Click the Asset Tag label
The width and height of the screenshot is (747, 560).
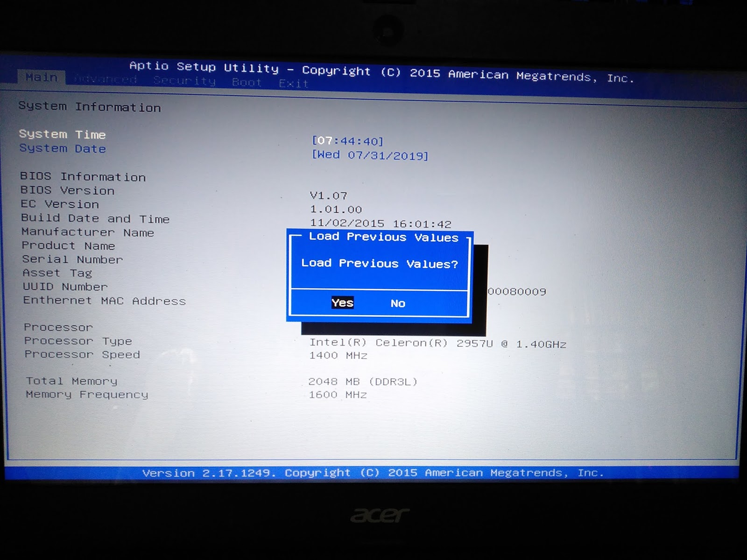tap(57, 273)
